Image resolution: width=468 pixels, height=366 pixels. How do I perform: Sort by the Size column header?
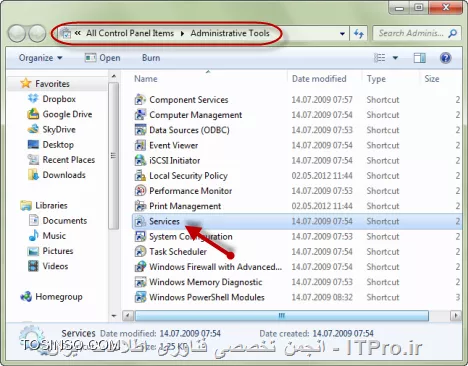click(x=432, y=79)
